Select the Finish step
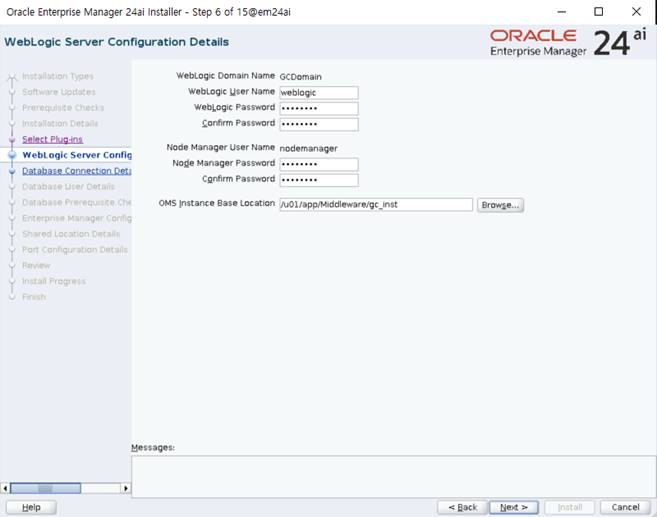 34,297
